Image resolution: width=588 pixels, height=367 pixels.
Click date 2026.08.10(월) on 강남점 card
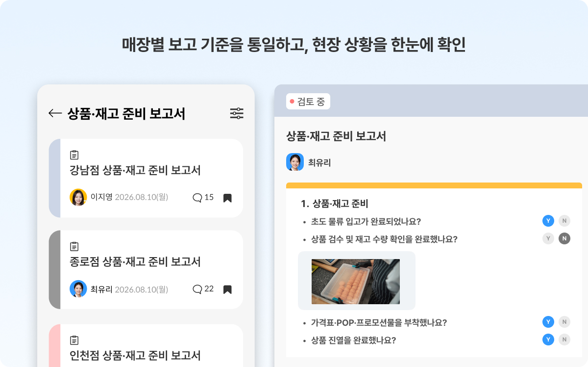tap(142, 197)
